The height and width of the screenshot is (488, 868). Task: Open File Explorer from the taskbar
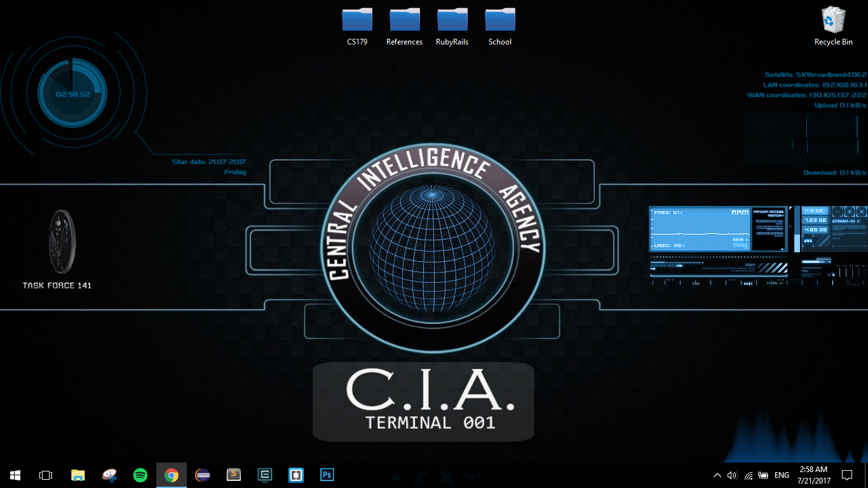click(x=78, y=475)
